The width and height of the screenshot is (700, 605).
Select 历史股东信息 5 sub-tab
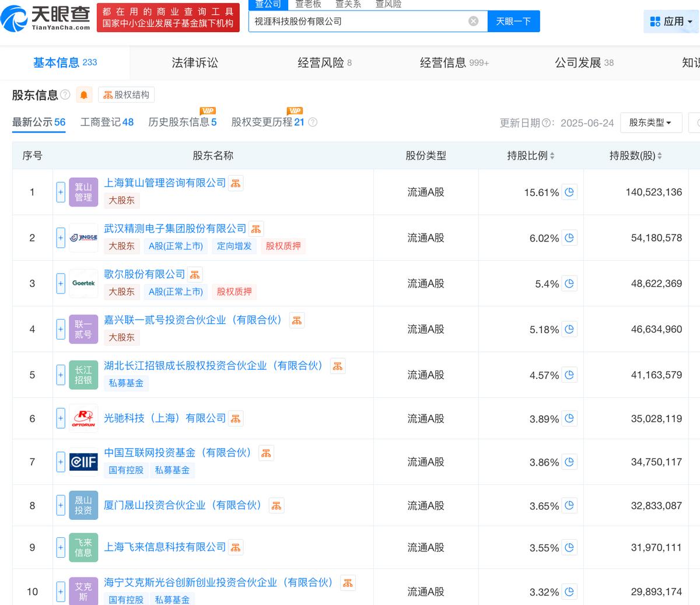click(x=183, y=123)
